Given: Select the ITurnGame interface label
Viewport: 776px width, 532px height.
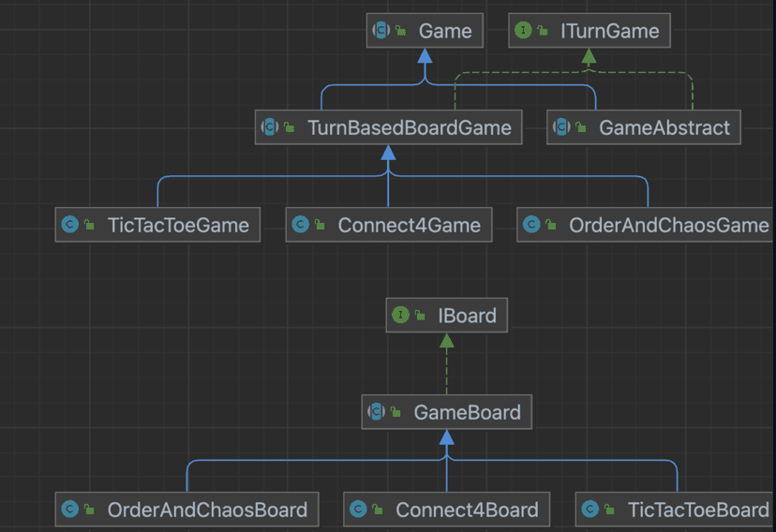Looking at the screenshot, I should (x=609, y=31).
